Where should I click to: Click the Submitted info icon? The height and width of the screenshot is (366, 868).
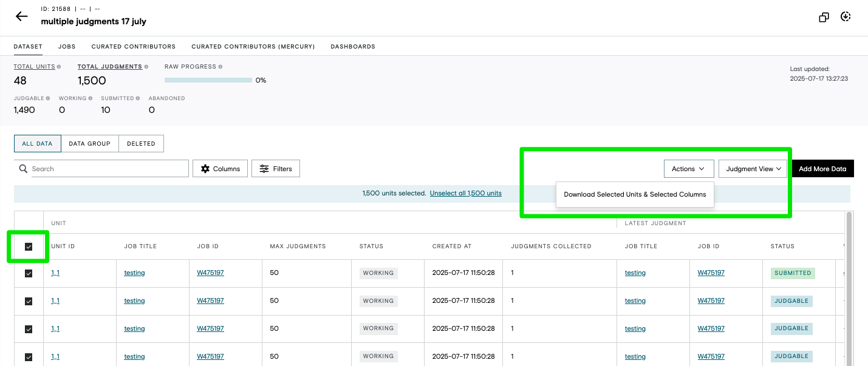pos(138,98)
